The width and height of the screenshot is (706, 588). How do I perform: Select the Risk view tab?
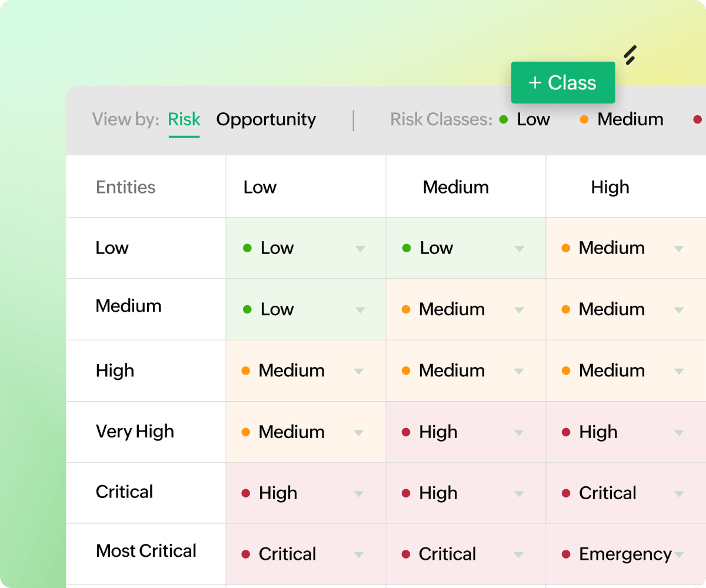184,119
